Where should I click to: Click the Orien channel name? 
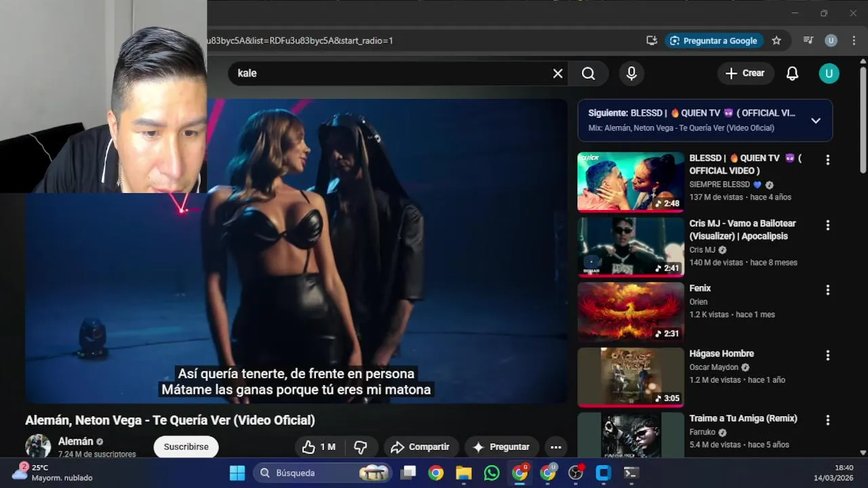pos(698,302)
